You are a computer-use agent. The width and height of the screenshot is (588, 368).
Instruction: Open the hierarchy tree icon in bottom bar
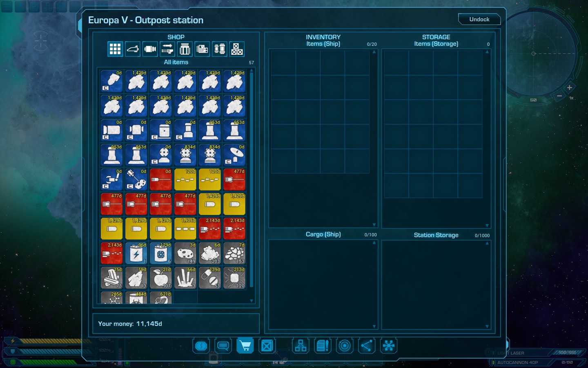(301, 346)
